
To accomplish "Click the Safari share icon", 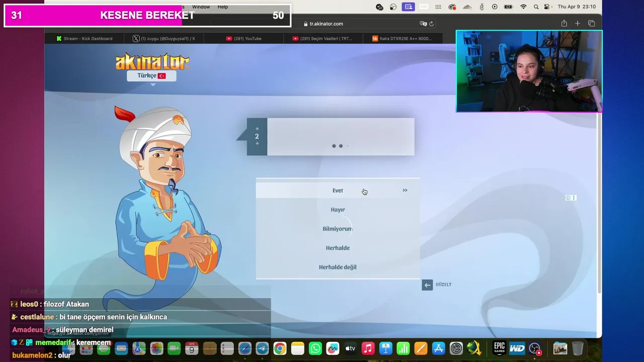I will click(564, 23).
